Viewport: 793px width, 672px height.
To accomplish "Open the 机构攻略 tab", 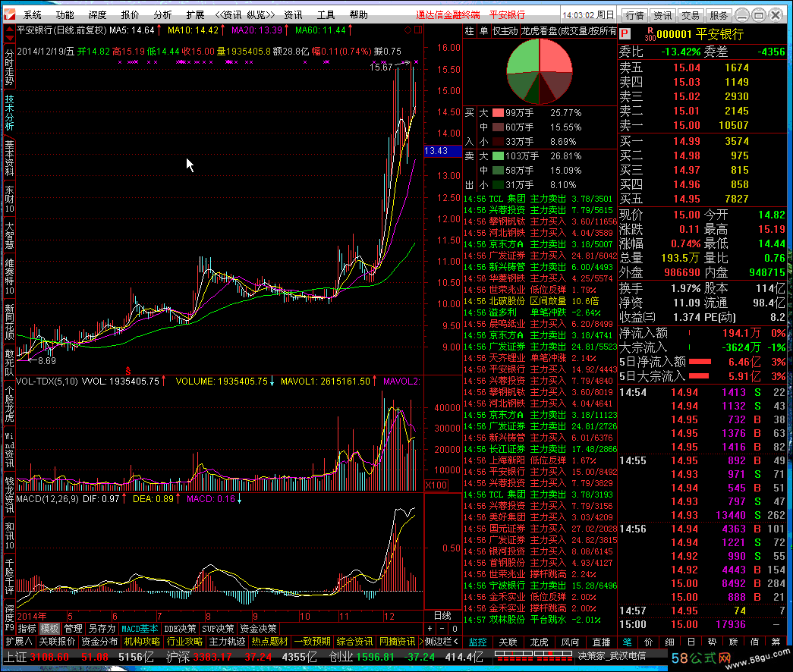I will tap(142, 641).
